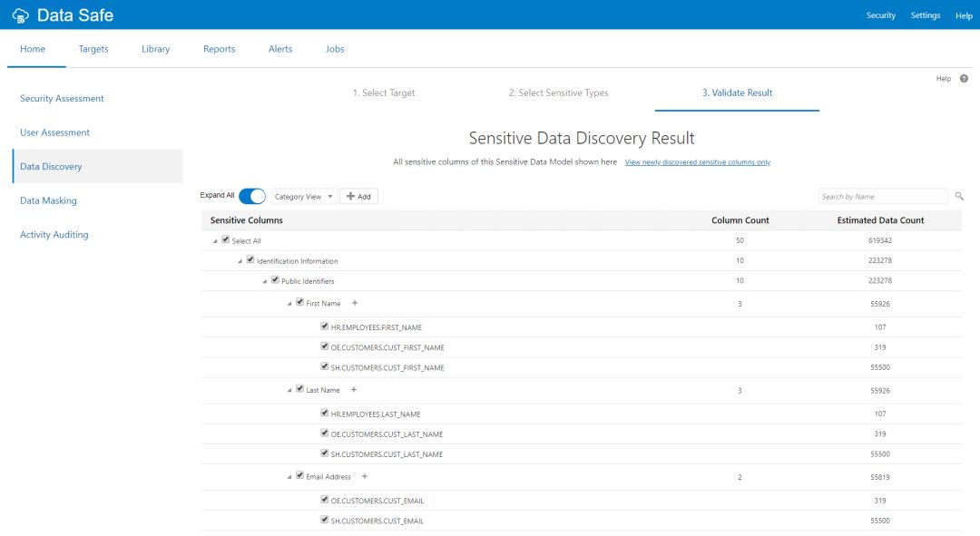
Task: Open View newly discovered sensitive columns link
Action: click(697, 162)
